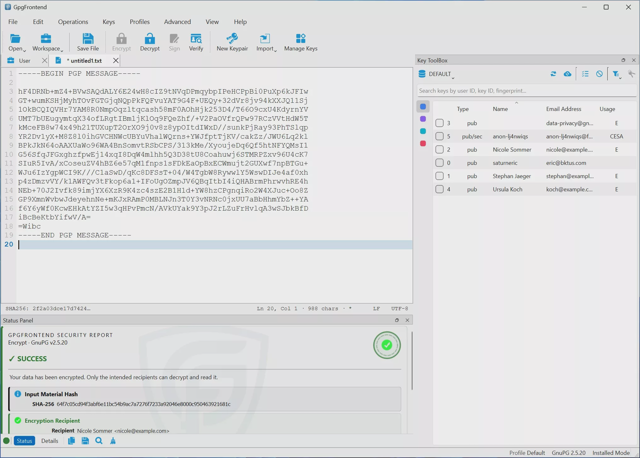Select the untitled1.txt tab
This screenshot has height=458, width=640.
86,60
